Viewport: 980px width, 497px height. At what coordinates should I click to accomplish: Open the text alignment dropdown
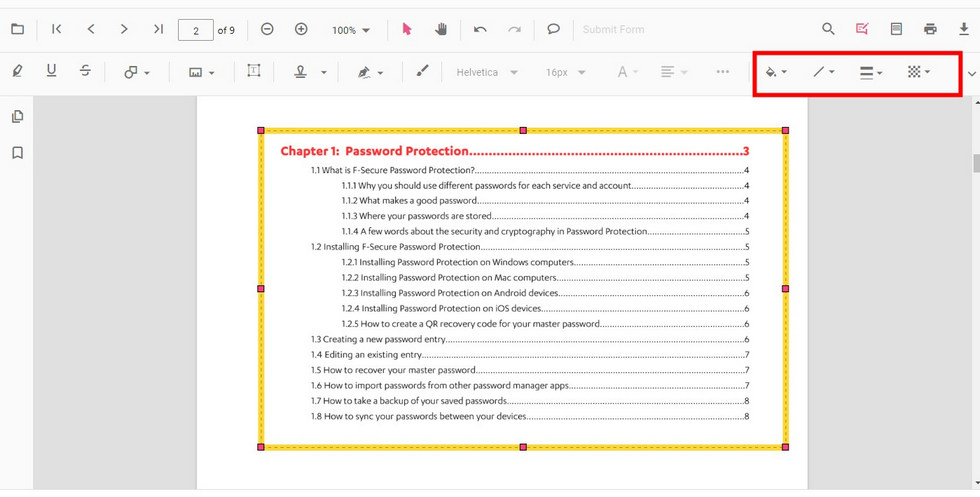[674, 73]
